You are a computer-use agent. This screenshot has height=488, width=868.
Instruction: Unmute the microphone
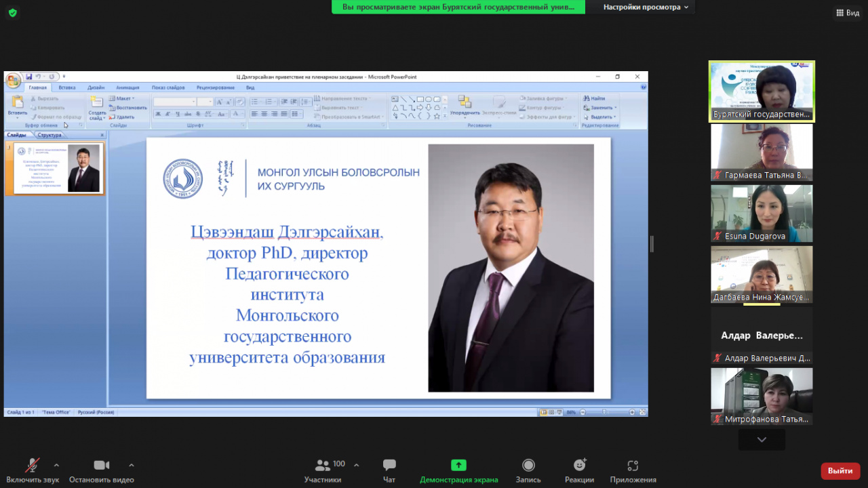pos(32,470)
